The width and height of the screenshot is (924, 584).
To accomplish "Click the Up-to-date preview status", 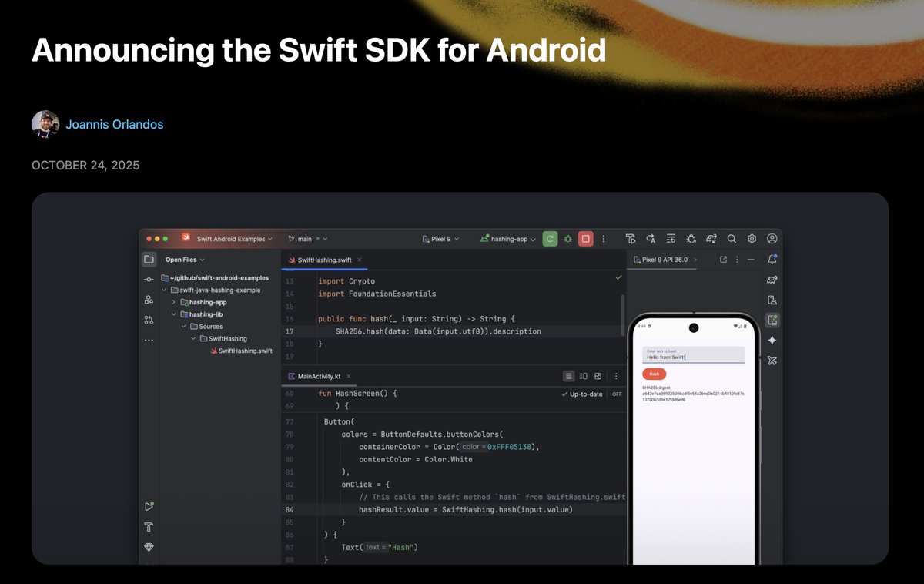I will (582, 394).
